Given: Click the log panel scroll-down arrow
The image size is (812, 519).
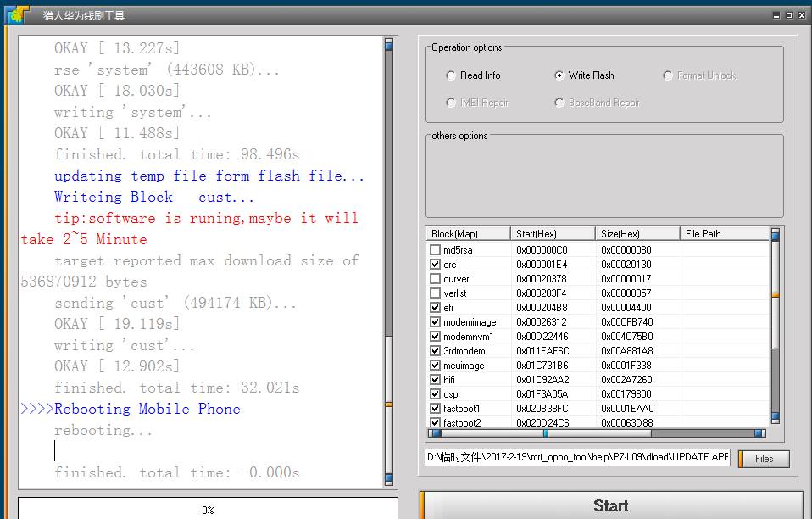Looking at the screenshot, I should coord(389,478).
